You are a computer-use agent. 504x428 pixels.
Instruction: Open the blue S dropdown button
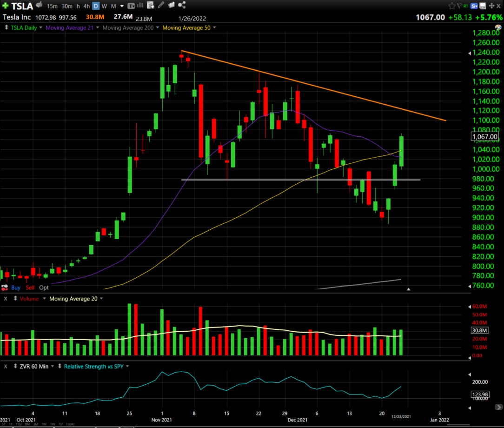point(474,6)
